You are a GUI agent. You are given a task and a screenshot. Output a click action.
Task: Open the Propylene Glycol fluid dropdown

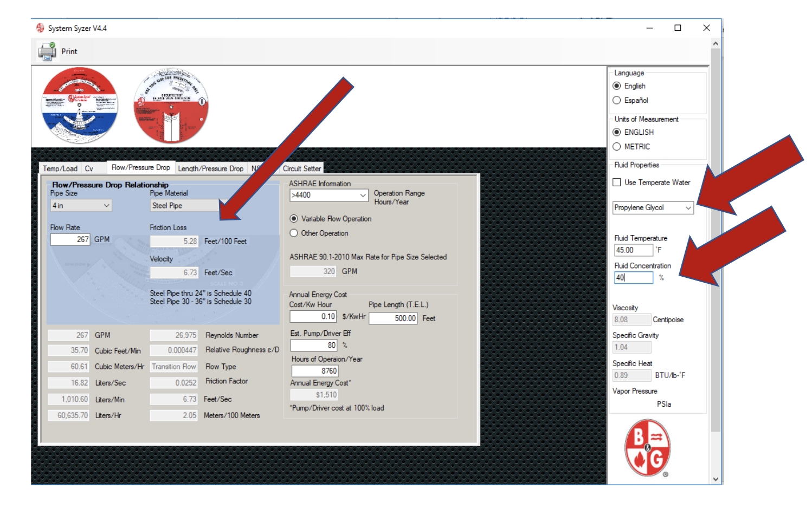(x=653, y=208)
